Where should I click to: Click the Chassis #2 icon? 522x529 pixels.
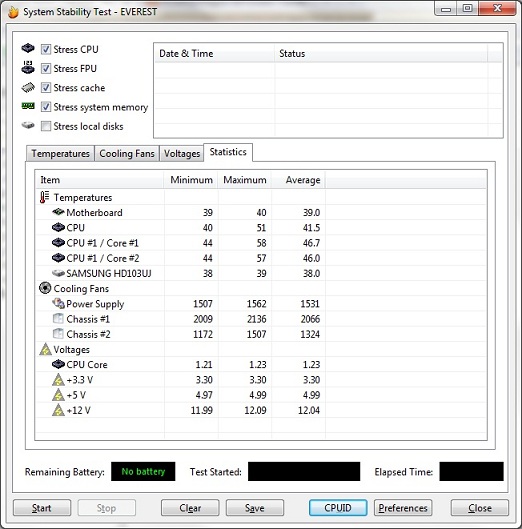[x=58, y=334]
